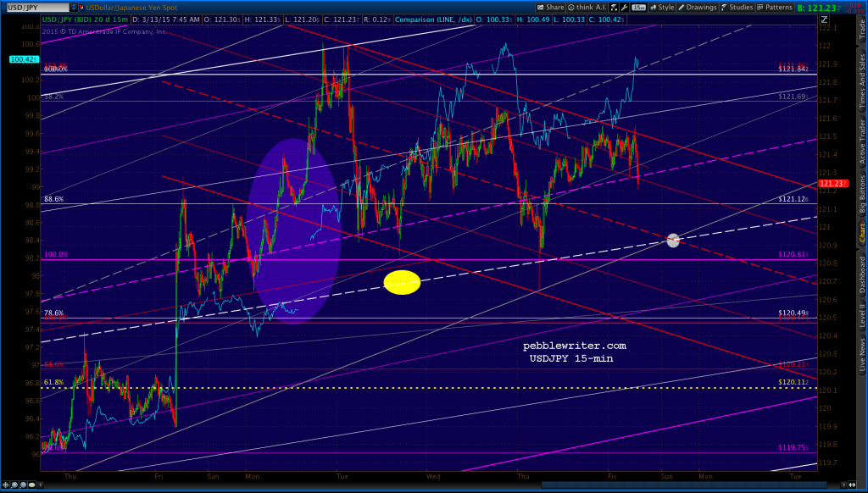Click the $120.81 Fibonacci level label

pyautogui.click(x=793, y=254)
